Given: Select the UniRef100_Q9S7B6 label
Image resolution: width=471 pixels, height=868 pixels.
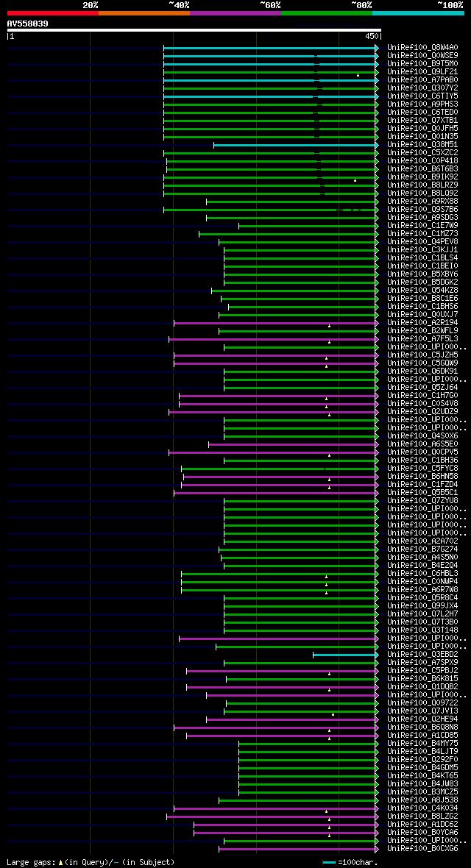Looking at the screenshot, I should click(x=422, y=210).
